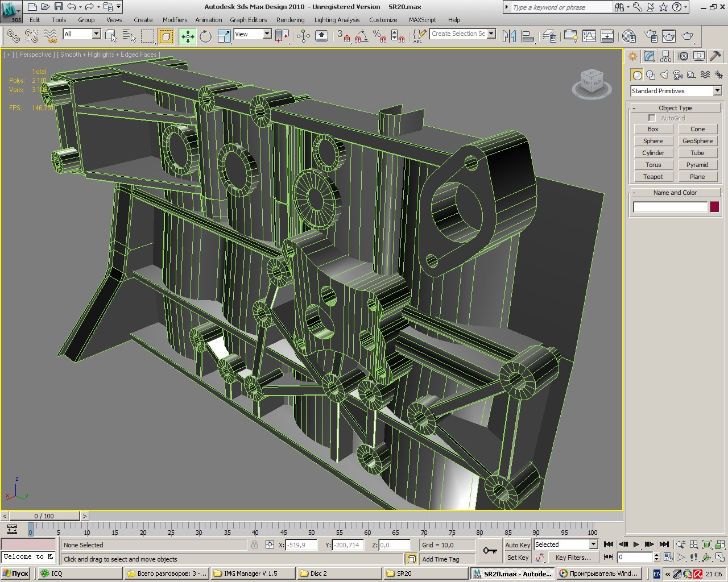Click the Select and Link chain icon
The image size is (728, 582).
pyautogui.click(x=13, y=36)
